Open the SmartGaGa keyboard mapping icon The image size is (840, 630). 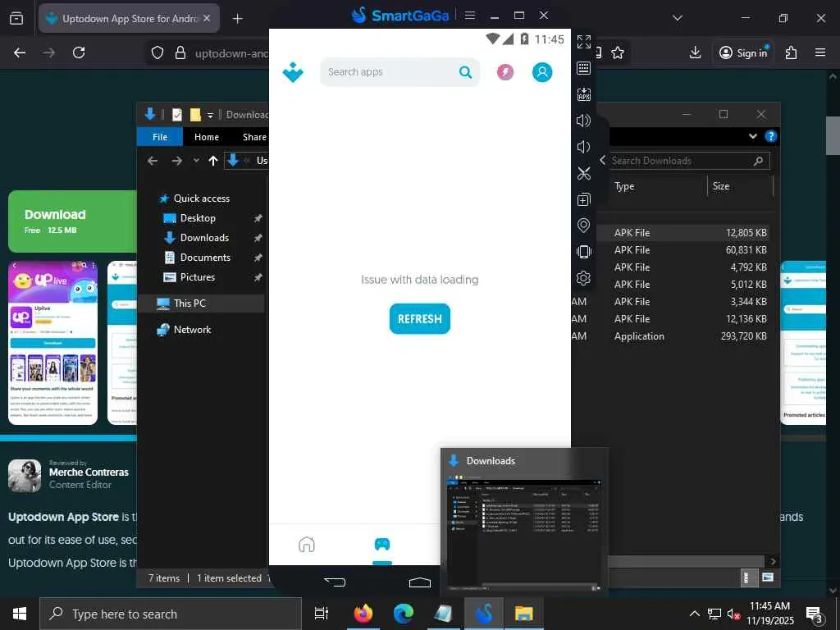point(583,68)
